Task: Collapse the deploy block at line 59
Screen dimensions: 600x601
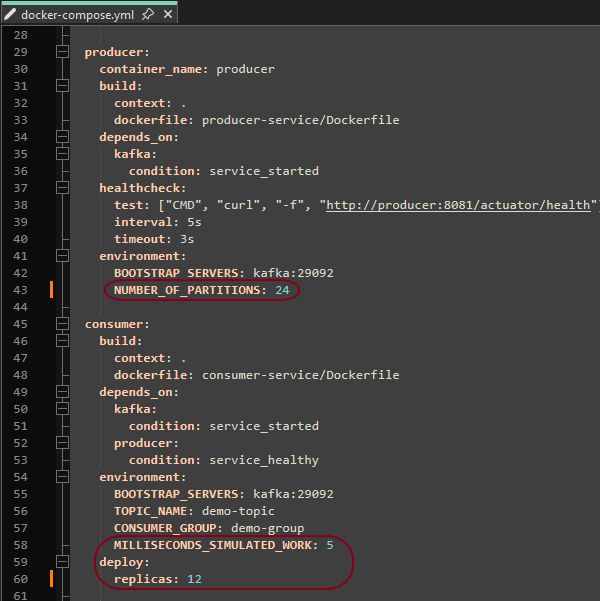Action: click(x=62, y=562)
